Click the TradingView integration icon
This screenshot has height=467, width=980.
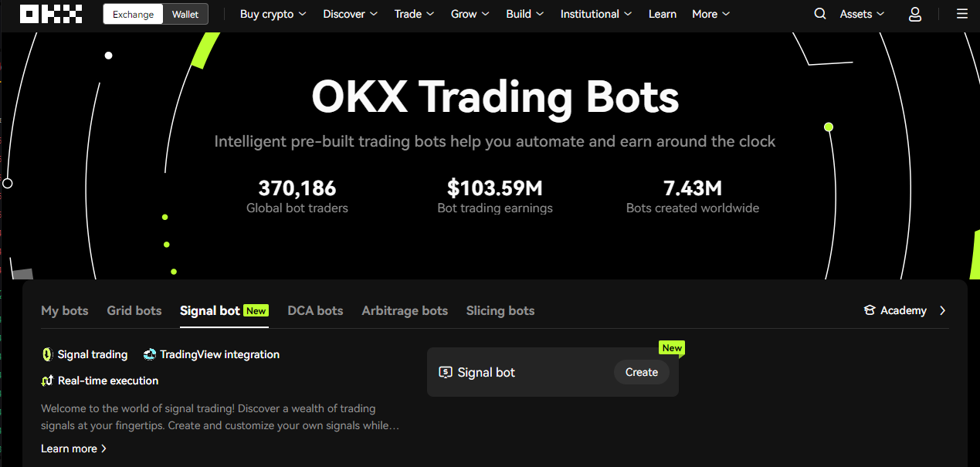click(x=150, y=354)
